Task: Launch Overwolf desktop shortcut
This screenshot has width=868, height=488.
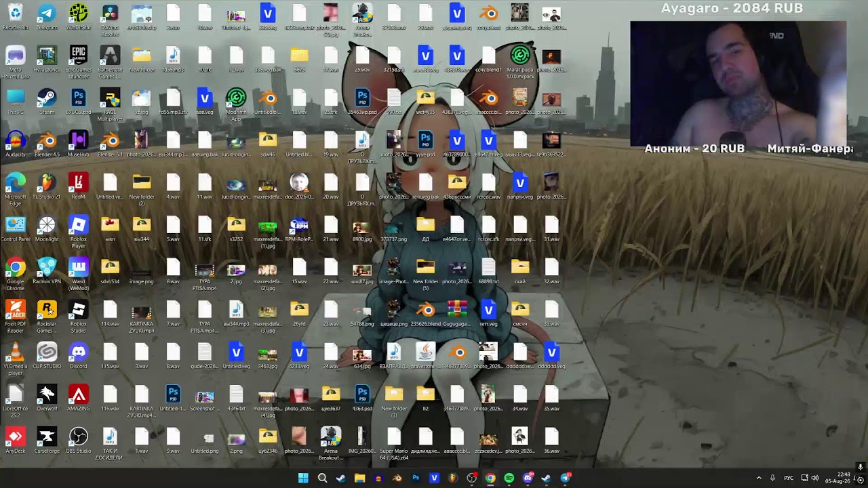Action: click(47, 399)
